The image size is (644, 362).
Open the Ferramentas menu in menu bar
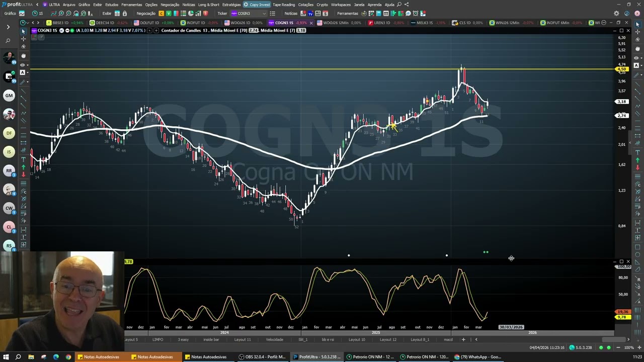click(x=132, y=5)
